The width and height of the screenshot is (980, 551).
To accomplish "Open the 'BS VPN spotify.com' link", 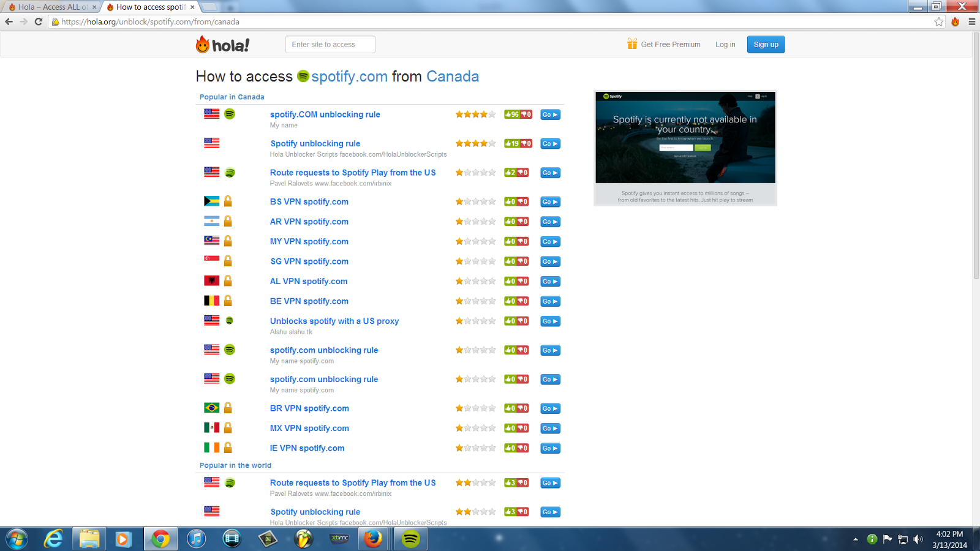I will click(309, 202).
